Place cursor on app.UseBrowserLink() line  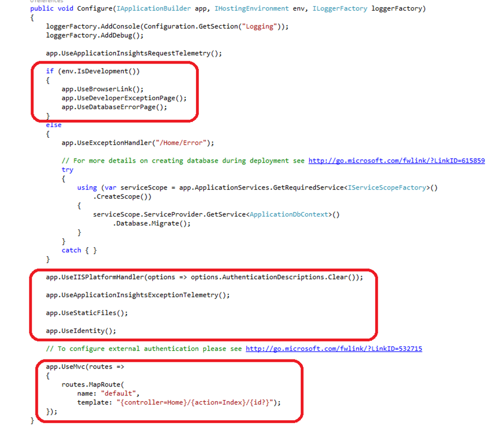tap(102, 89)
